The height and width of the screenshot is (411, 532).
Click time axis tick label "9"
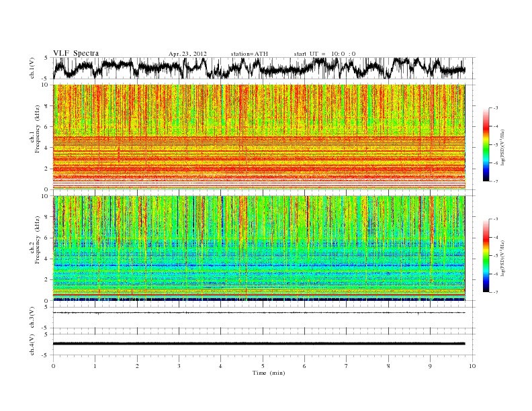point(430,366)
